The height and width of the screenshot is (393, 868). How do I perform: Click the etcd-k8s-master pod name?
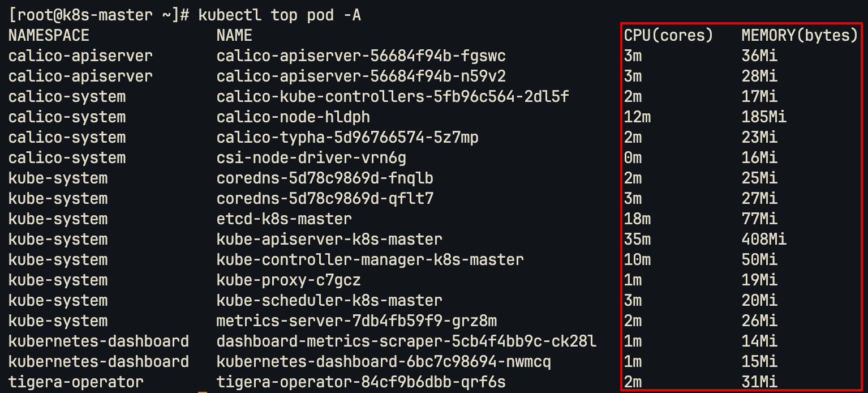tap(284, 219)
